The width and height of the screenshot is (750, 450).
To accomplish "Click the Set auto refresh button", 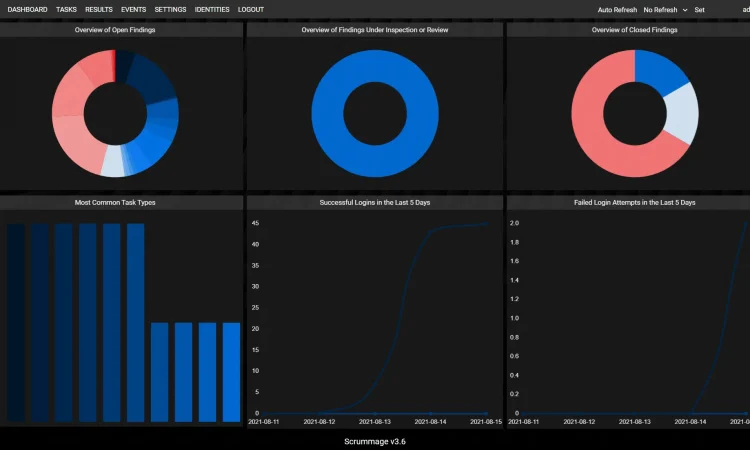I will coord(699,10).
